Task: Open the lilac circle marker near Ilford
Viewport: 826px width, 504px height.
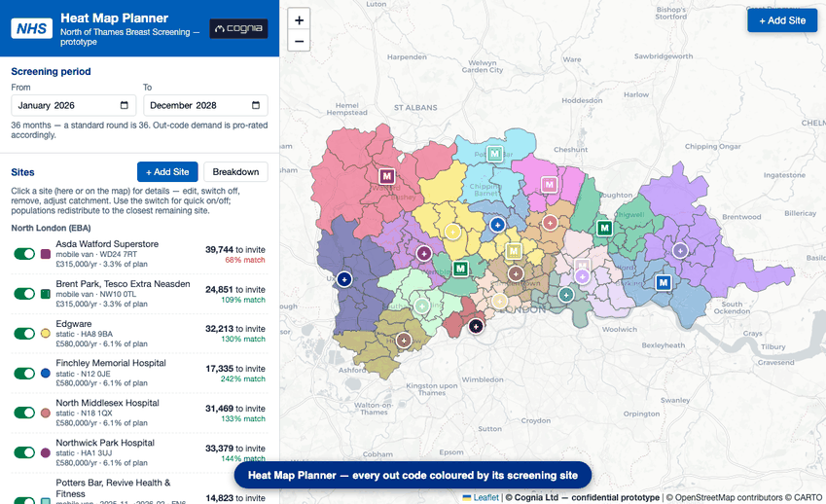Action: tap(582, 276)
